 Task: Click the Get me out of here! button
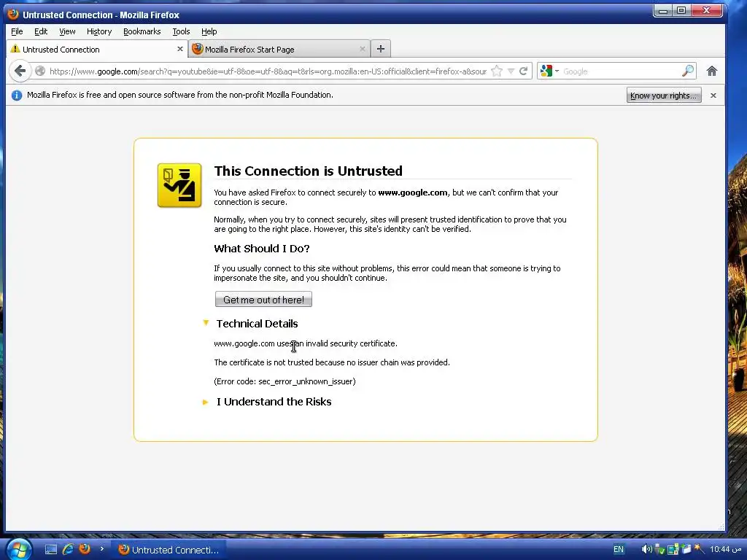[263, 300]
